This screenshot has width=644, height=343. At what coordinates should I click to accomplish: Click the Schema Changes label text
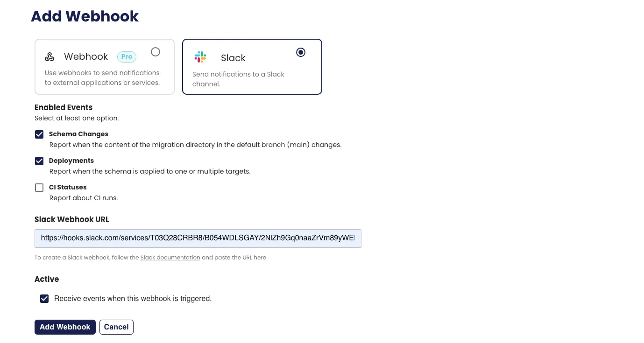(78, 134)
